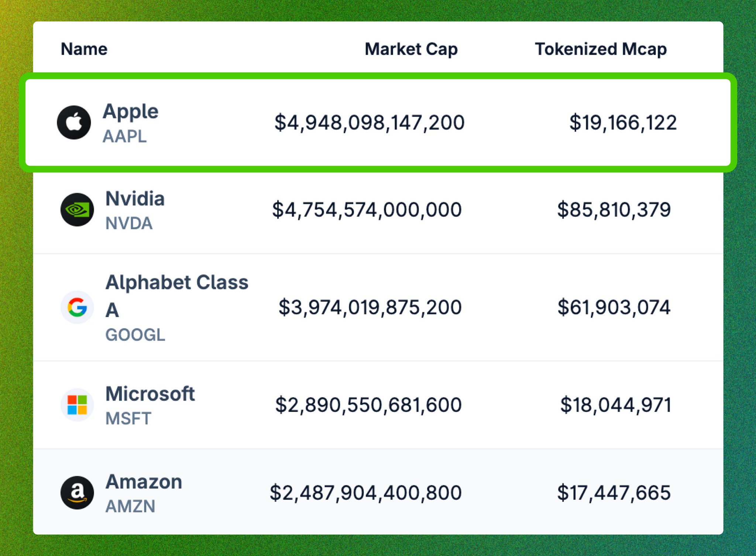Click the Apple logo icon
This screenshot has height=556, width=756.
pos(74,123)
